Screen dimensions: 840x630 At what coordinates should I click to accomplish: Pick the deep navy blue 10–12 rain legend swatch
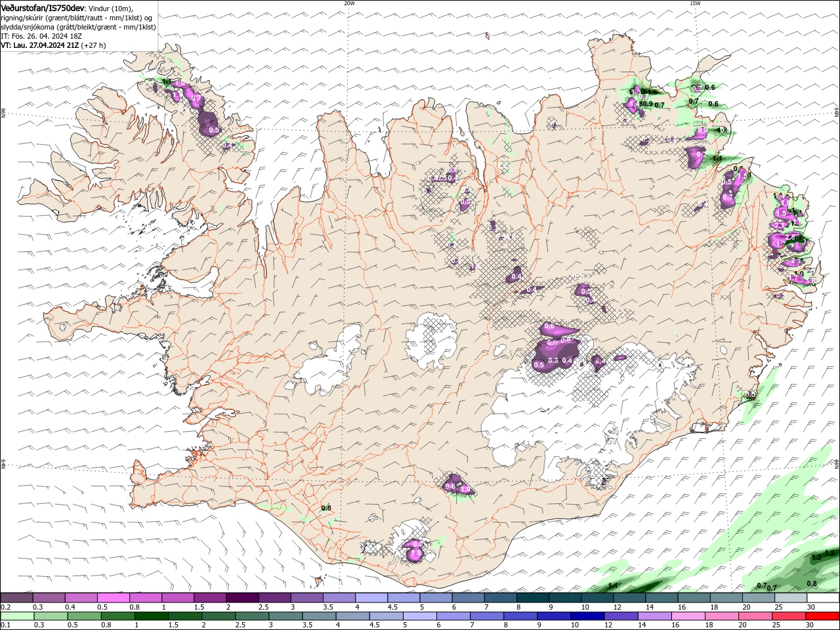pos(587,616)
